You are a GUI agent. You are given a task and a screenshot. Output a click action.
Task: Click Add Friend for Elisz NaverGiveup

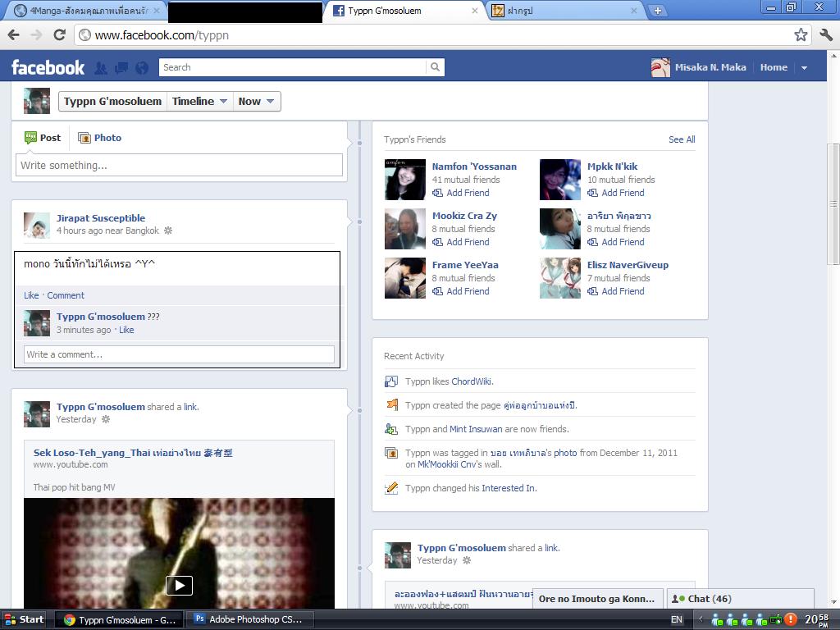click(x=616, y=291)
